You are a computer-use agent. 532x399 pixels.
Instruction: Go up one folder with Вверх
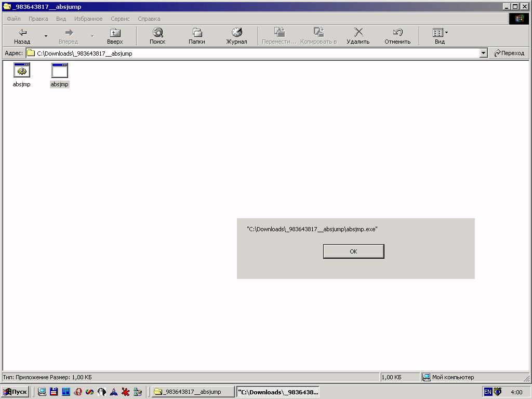click(115, 35)
